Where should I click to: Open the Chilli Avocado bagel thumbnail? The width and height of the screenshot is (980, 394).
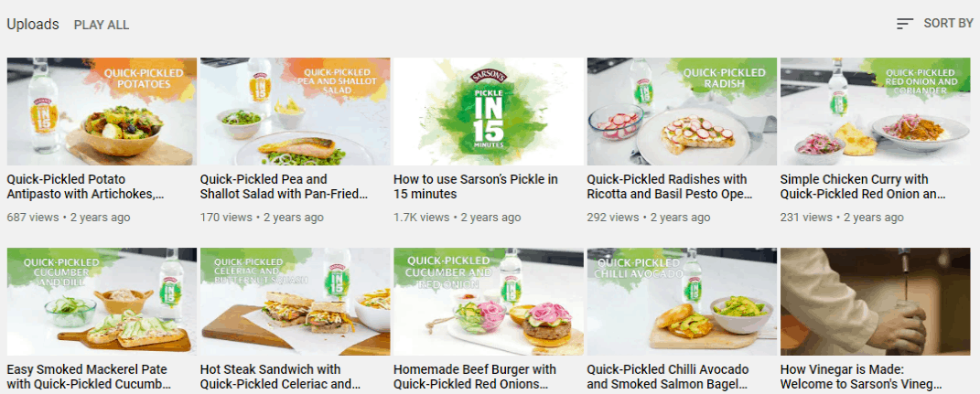coord(682,302)
